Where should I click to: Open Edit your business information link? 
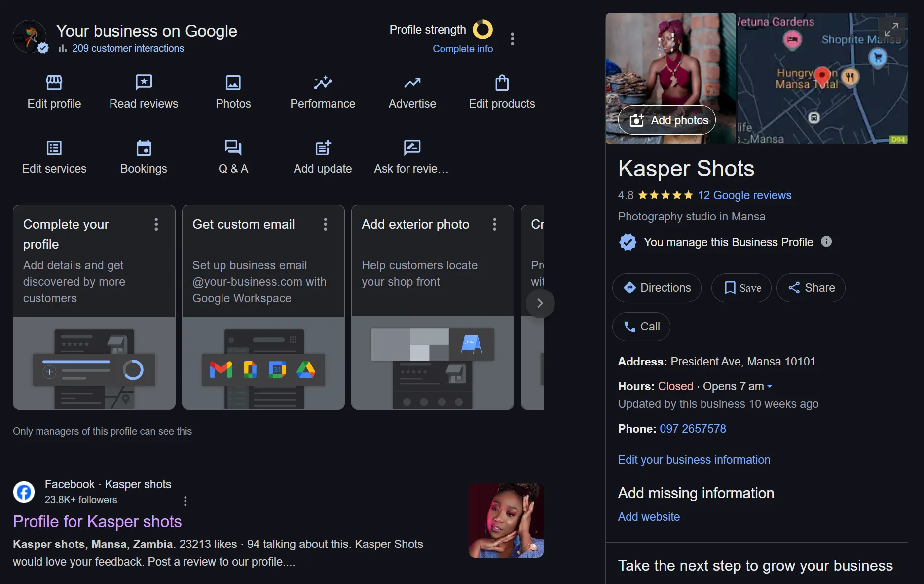coord(694,460)
